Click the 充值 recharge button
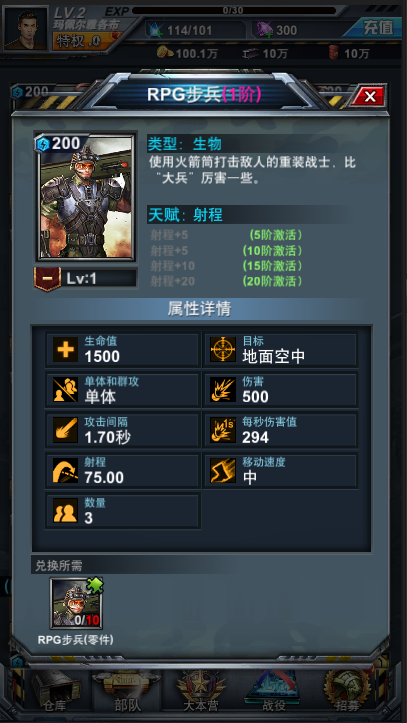407x723 pixels. 378,28
